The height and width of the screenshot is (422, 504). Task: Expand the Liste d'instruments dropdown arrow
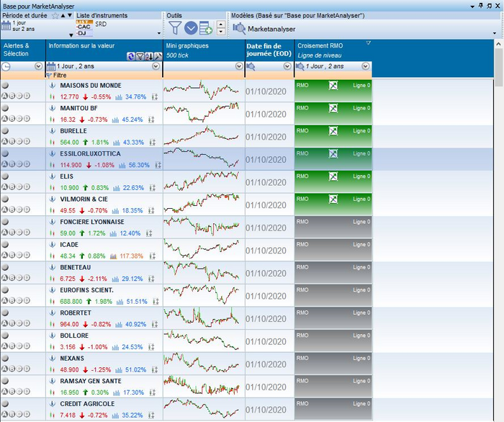coord(159,33)
